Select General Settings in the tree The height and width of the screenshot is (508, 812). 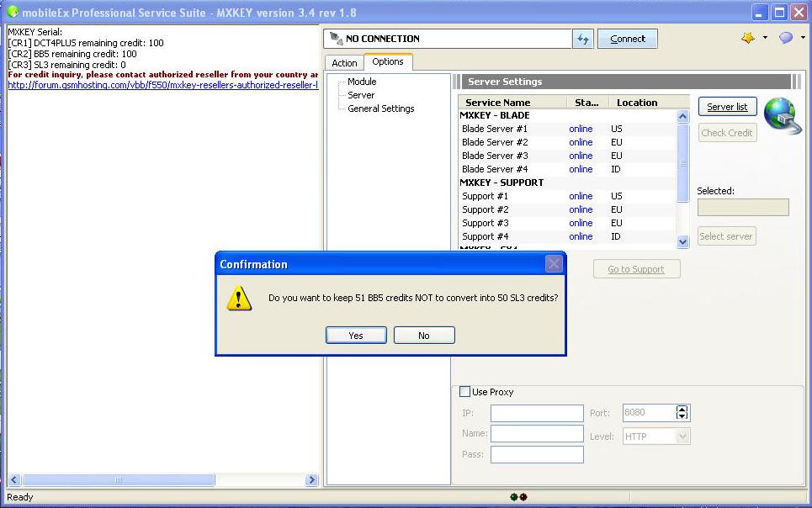point(380,108)
